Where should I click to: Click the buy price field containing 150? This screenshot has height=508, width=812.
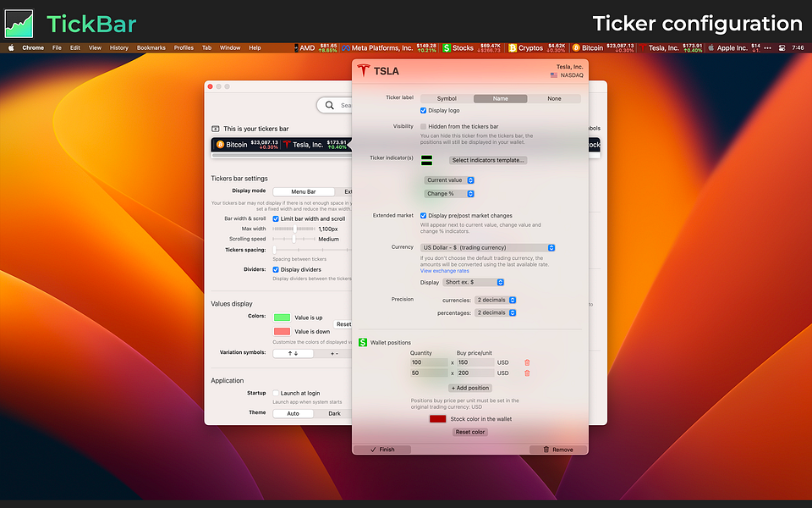(x=474, y=362)
